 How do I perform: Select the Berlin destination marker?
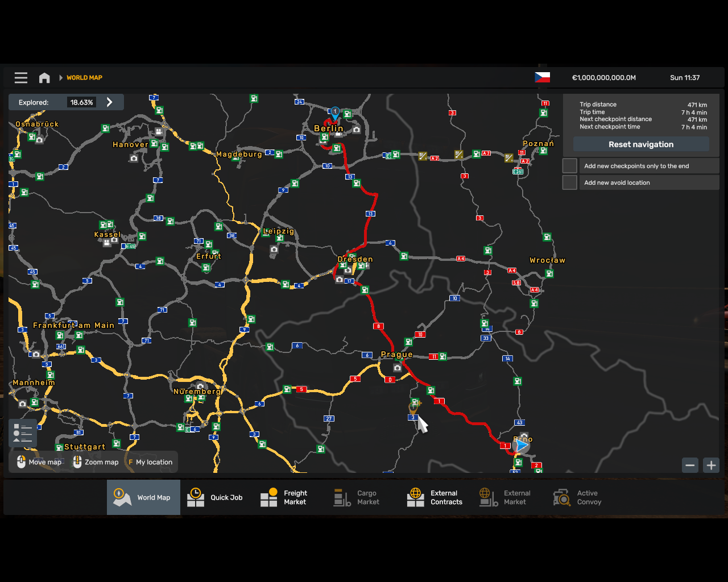pos(335,113)
